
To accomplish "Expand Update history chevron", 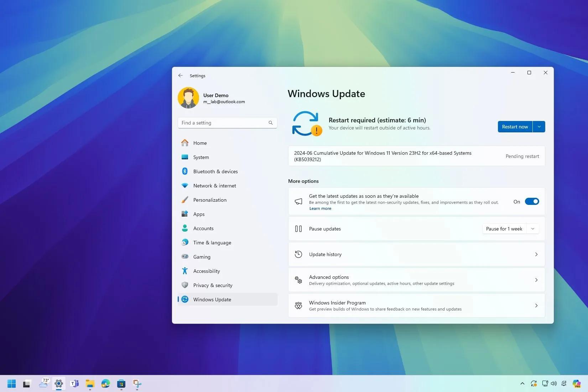I will pos(536,254).
